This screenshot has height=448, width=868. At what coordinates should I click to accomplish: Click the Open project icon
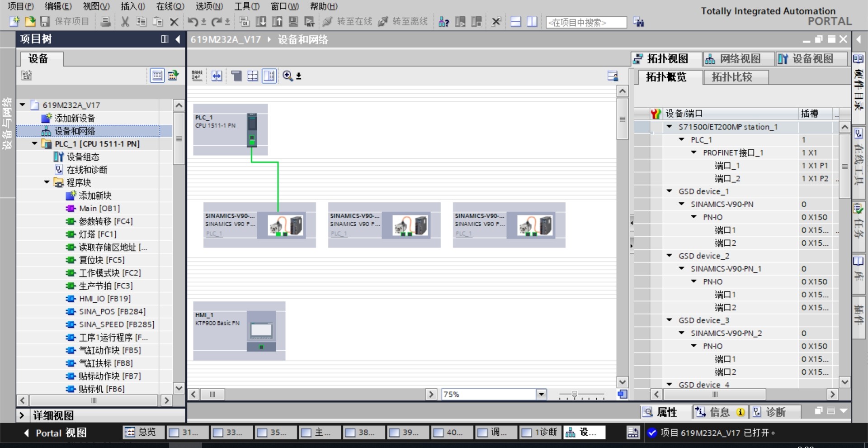pyautogui.click(x=30, y=21)
